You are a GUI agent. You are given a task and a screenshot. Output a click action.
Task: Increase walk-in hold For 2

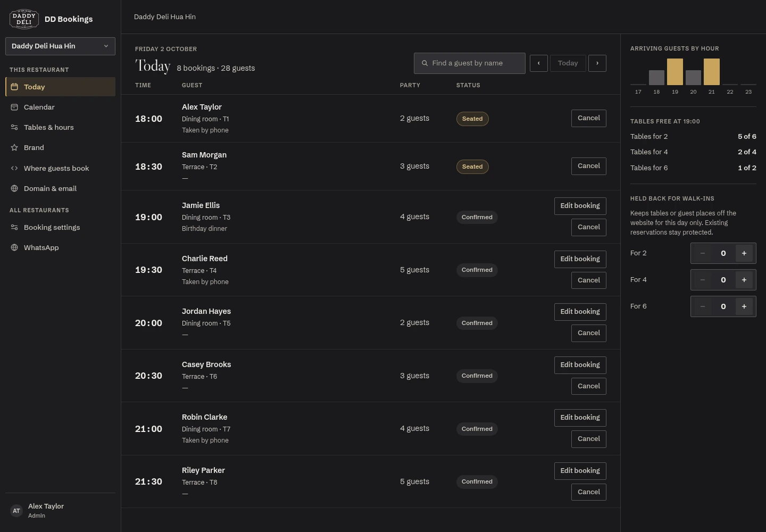(744, 253)
